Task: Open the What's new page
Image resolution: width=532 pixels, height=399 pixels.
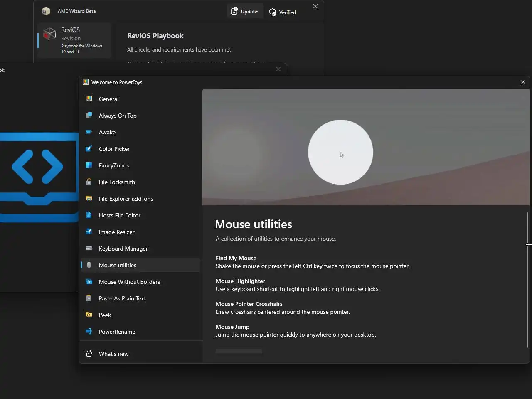Action: (x=140, y=354)
